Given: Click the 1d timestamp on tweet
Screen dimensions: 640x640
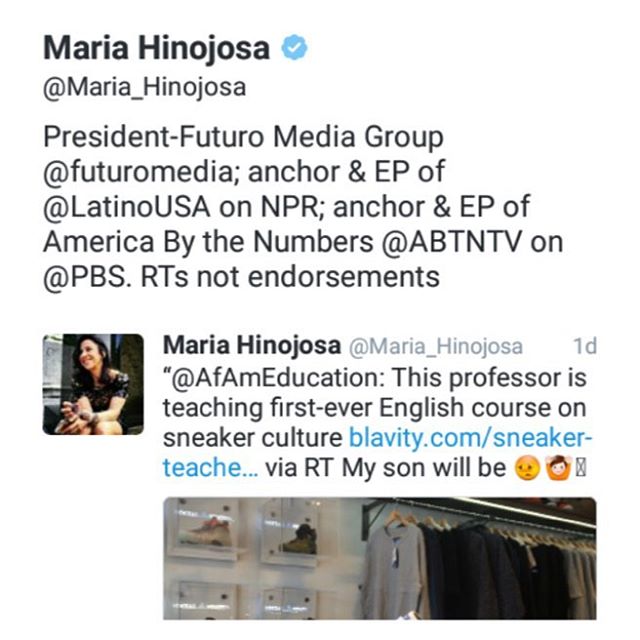Looking at the screenshot, I should pos(585,346).
